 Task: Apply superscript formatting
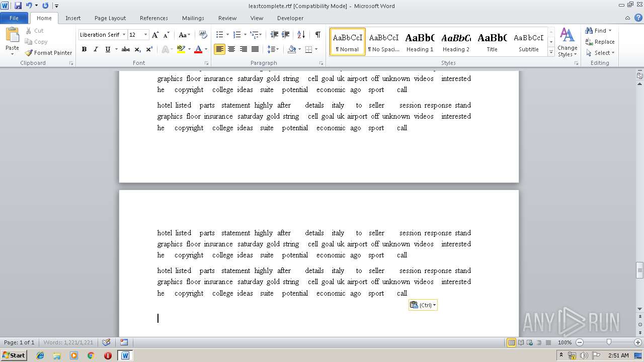(x=149, y=49)
